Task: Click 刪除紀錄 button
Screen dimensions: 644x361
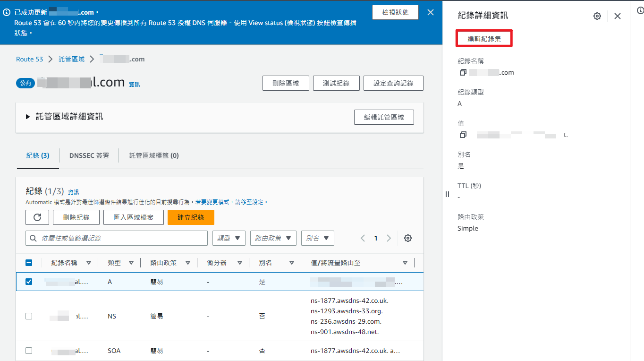Action: pyautogui.click(x=76, y=217)
